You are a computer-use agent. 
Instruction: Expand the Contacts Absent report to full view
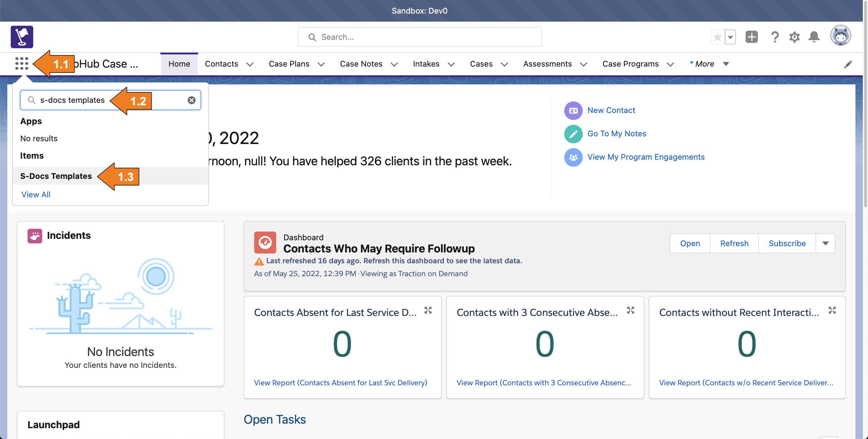[x=428, y=310]
